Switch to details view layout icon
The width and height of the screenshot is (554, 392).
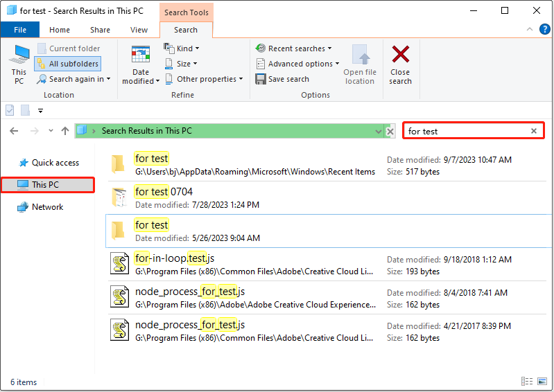(x=528, y=382)
